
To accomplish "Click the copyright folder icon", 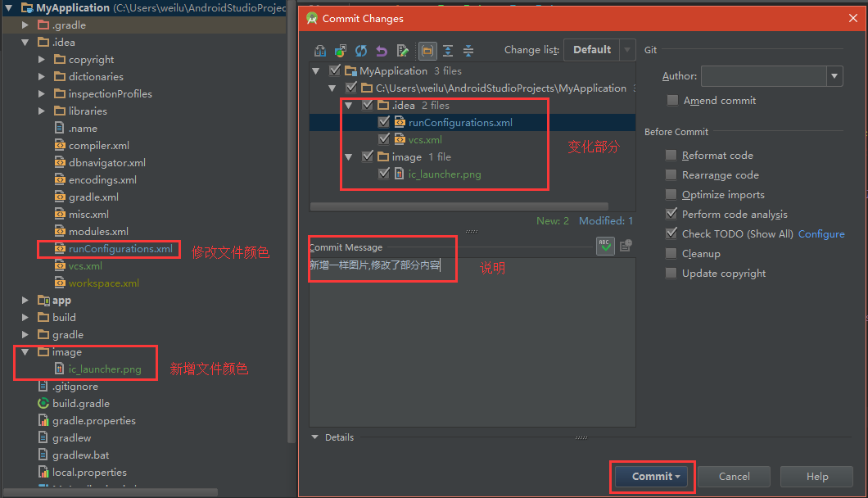I will (x=60, y=59).
